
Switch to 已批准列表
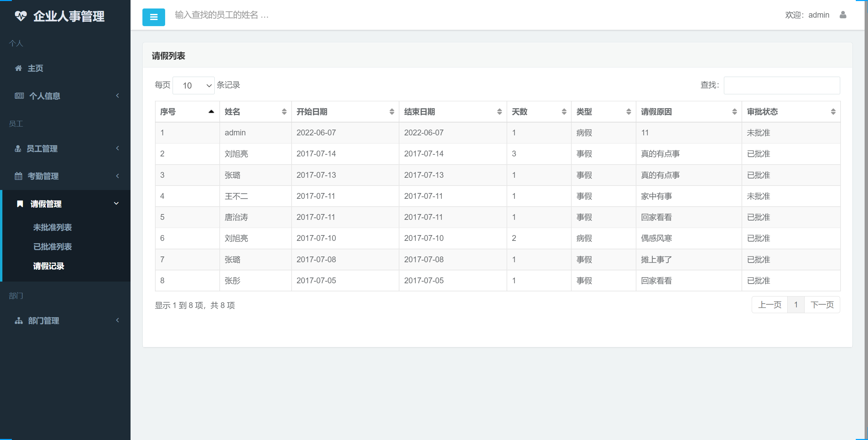point(53,247)
